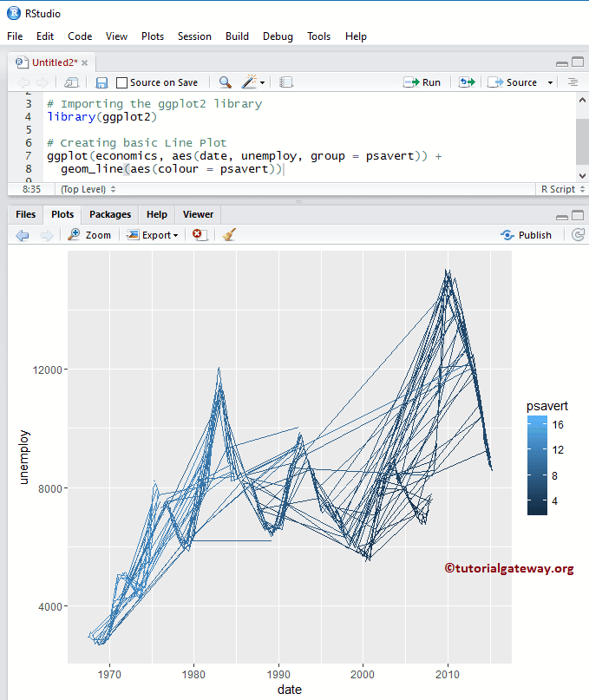The width and height of the screenshot is (589, 700).
Task: Open the Help menu in menu bar
Action: click(x=356, y=36)
